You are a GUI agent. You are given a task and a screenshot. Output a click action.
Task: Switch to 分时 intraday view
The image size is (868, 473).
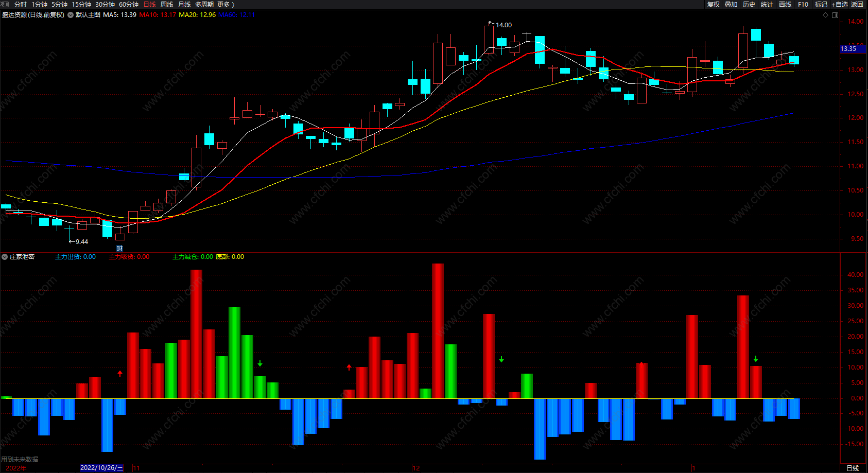pos(20,4)
